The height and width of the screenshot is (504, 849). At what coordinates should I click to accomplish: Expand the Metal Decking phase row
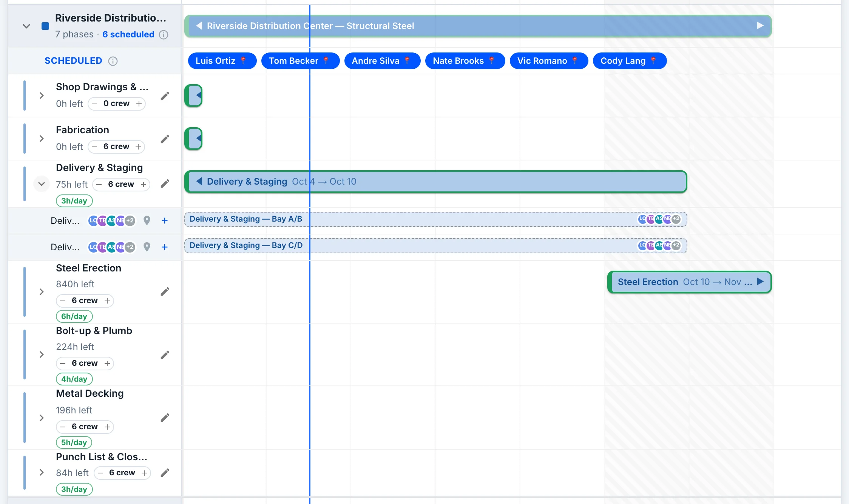(x=42, y=418)
